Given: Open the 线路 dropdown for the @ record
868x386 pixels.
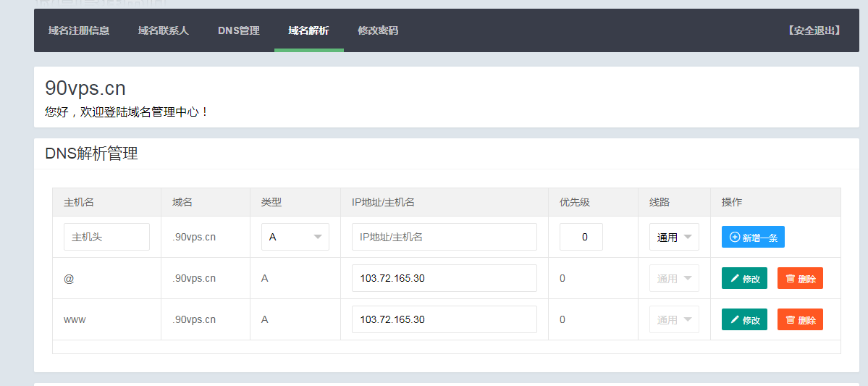Looking at the screenshot, I should pos(673,278).
